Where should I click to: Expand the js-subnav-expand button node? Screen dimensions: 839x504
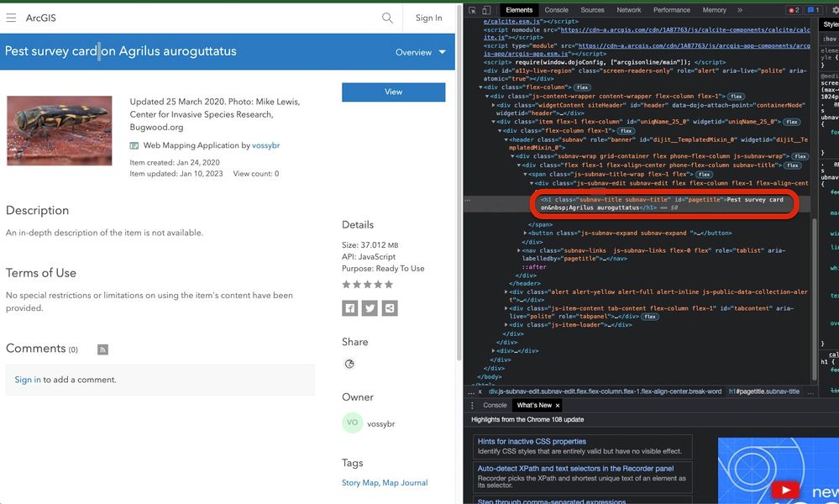click(x=527, y=233)
